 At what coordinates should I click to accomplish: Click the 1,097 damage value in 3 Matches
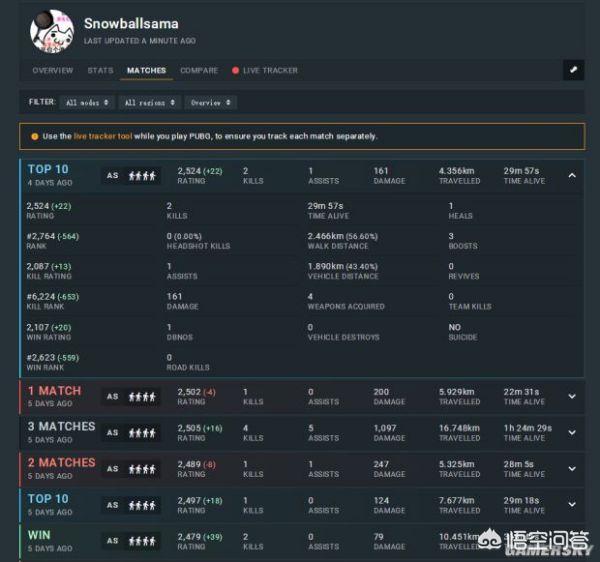[385, 428]
